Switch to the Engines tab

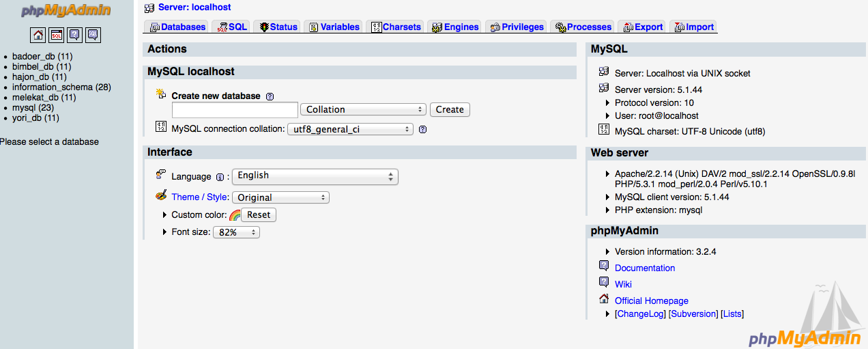[454, 27]
